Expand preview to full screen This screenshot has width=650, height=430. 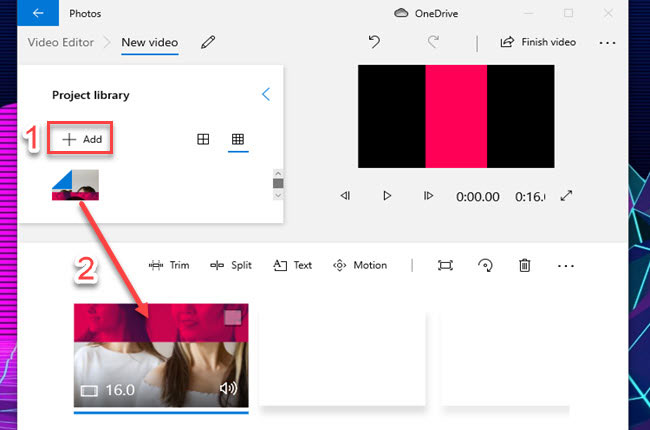[x=566, y=195]
